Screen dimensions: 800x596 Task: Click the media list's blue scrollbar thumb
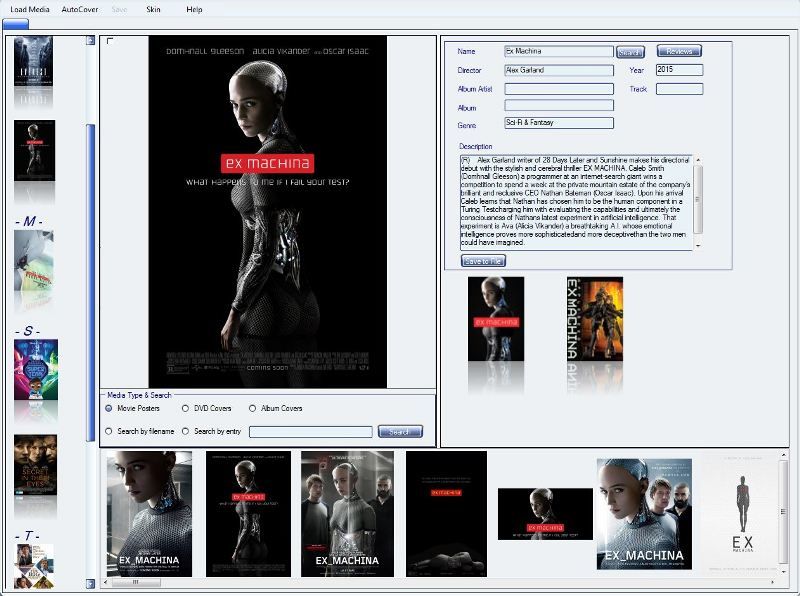[91, 282]
